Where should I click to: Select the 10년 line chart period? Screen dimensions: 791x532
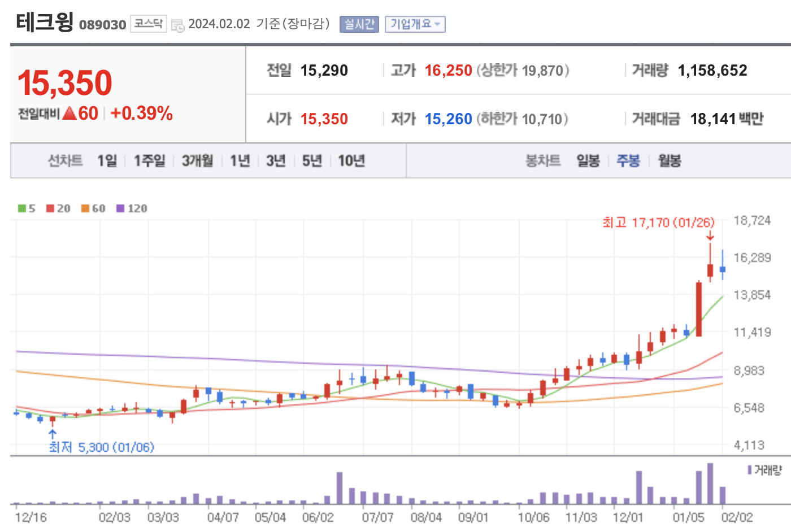[351, 161]
